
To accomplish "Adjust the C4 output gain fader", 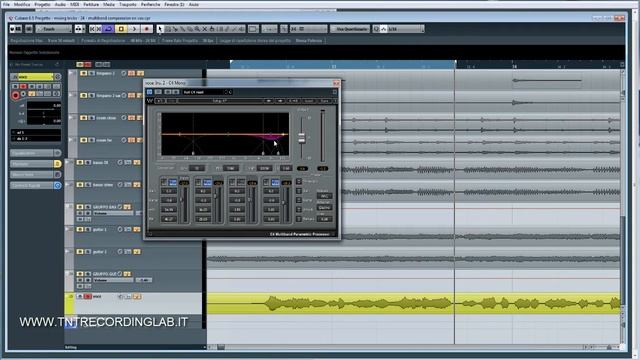I will coord(302,138).
